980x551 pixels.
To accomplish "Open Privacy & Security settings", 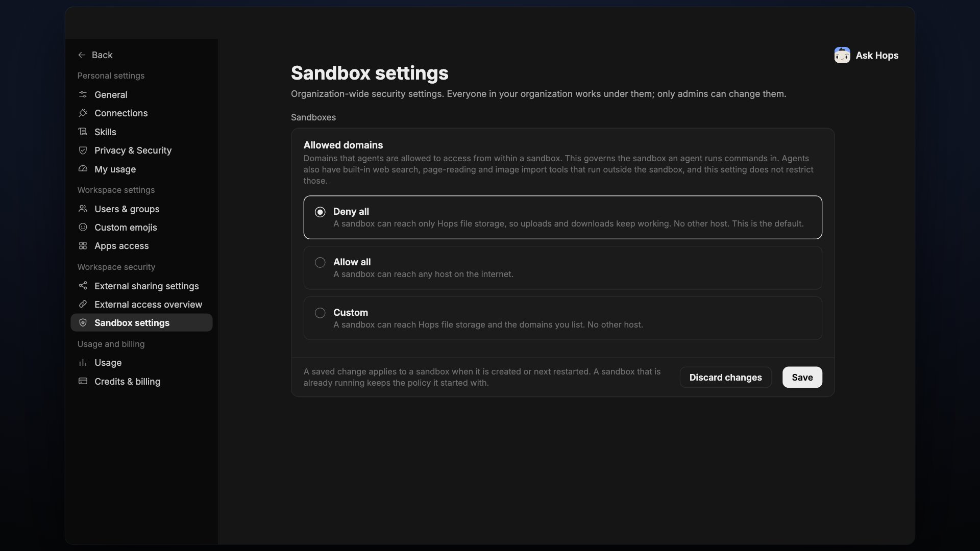I will [x=141, y=150].
